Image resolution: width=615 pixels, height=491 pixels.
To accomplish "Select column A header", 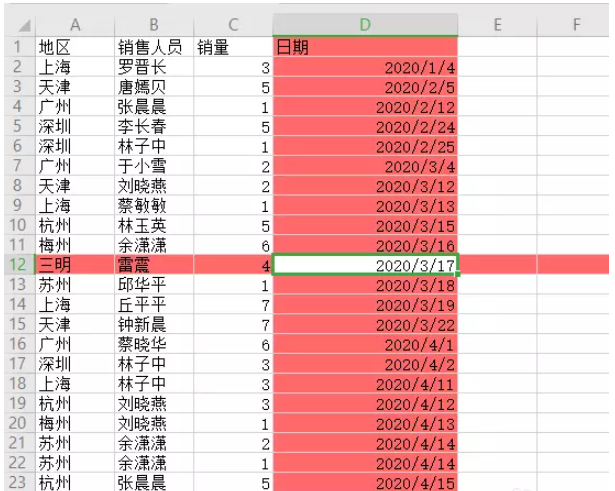I will (x=75, y=25).
